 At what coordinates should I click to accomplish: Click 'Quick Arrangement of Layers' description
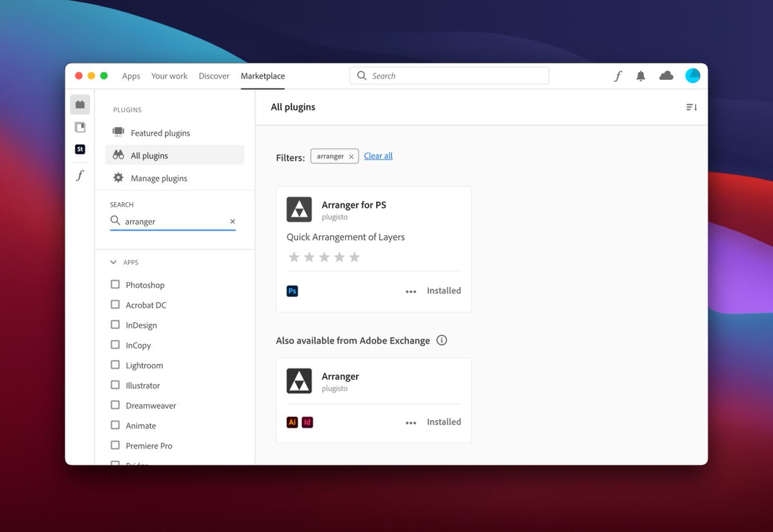(x=345, y=237)
